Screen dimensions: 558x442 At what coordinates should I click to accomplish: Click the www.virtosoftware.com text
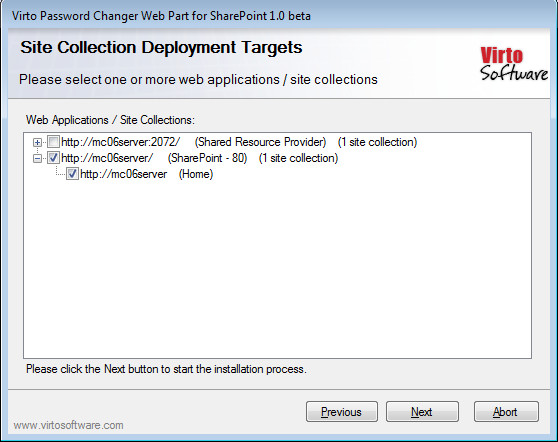(x=68, y=425)
